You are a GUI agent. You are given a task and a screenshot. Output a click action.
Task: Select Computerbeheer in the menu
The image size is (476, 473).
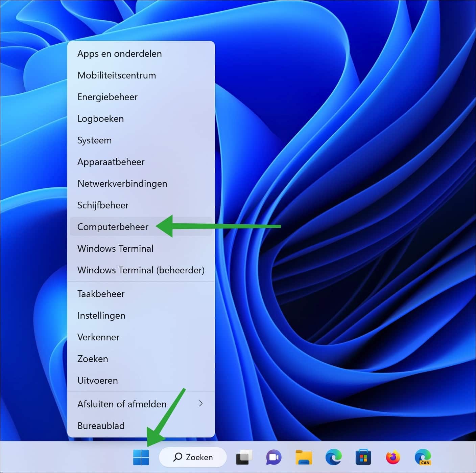tap(141, 227)
